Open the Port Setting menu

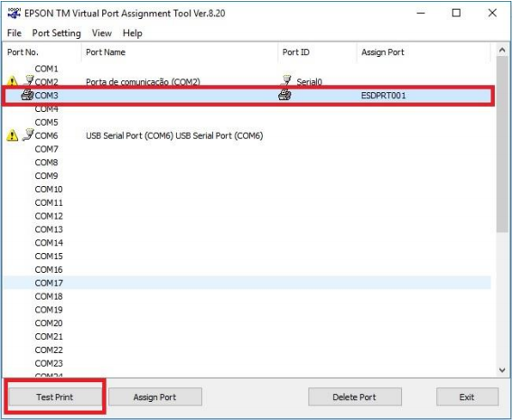pyautogui.click(x=57, y=33)
